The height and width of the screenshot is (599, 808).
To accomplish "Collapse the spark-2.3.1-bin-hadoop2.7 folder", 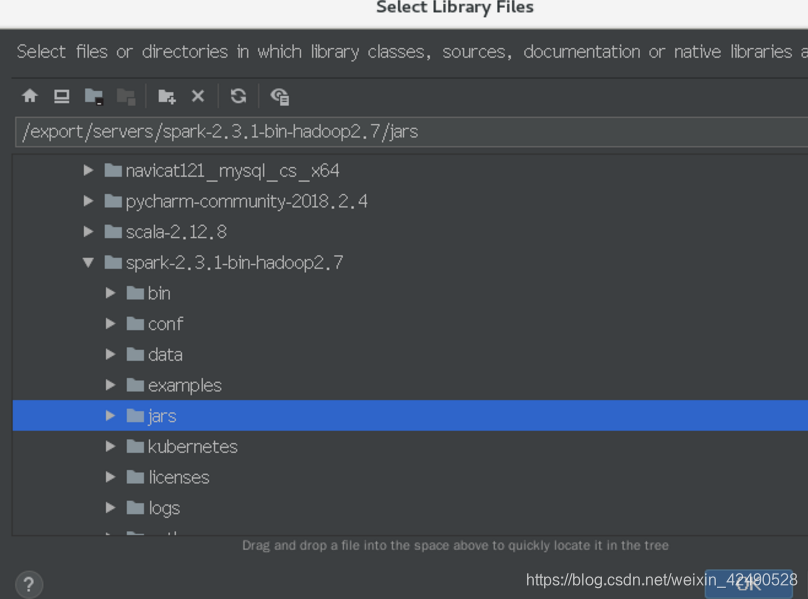I will [88, 262].
